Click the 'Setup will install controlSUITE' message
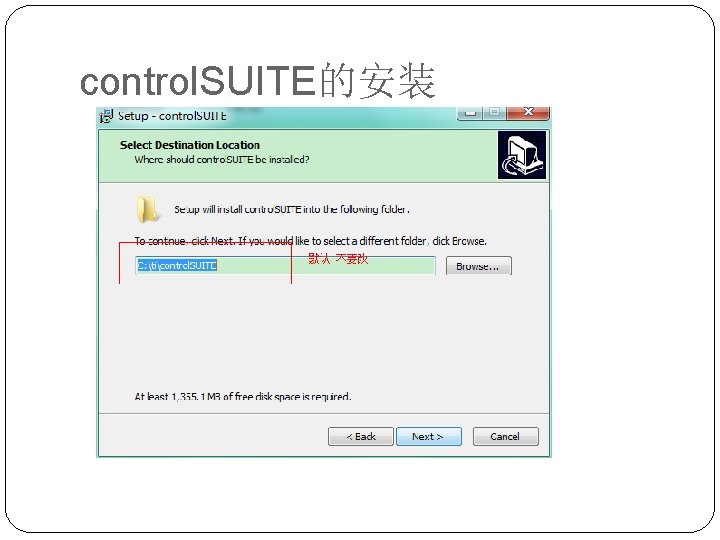This screenshot has width=720, height=540. pos(292,209)
